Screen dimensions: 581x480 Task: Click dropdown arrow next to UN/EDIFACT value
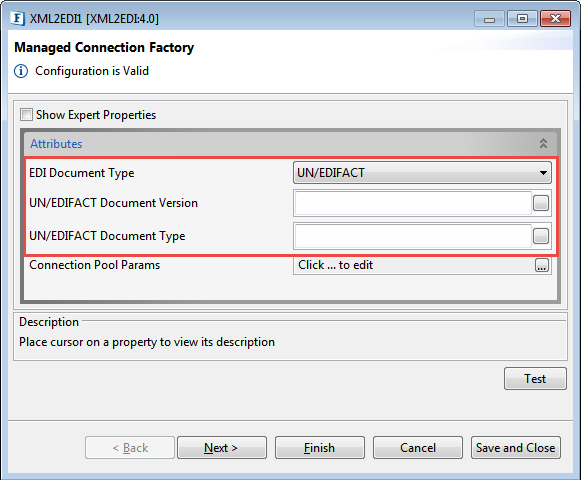click(x=543, y=173)
